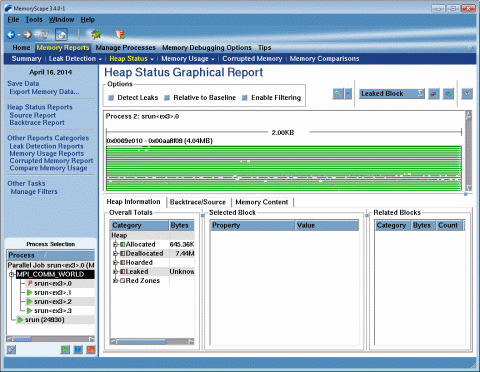Click the green arrow beside srun<ex3>.3
480x372 pixels.
tap(29, 311)
